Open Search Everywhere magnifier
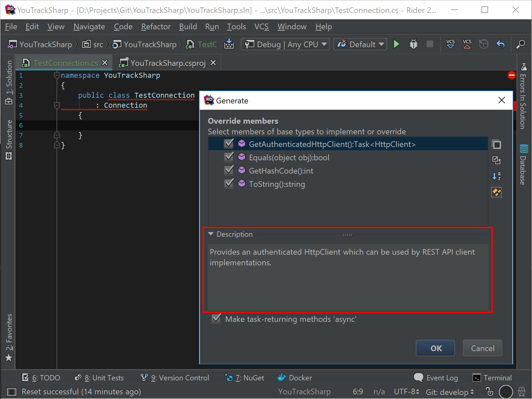532x399 pixels. click(x=520, y=44)
